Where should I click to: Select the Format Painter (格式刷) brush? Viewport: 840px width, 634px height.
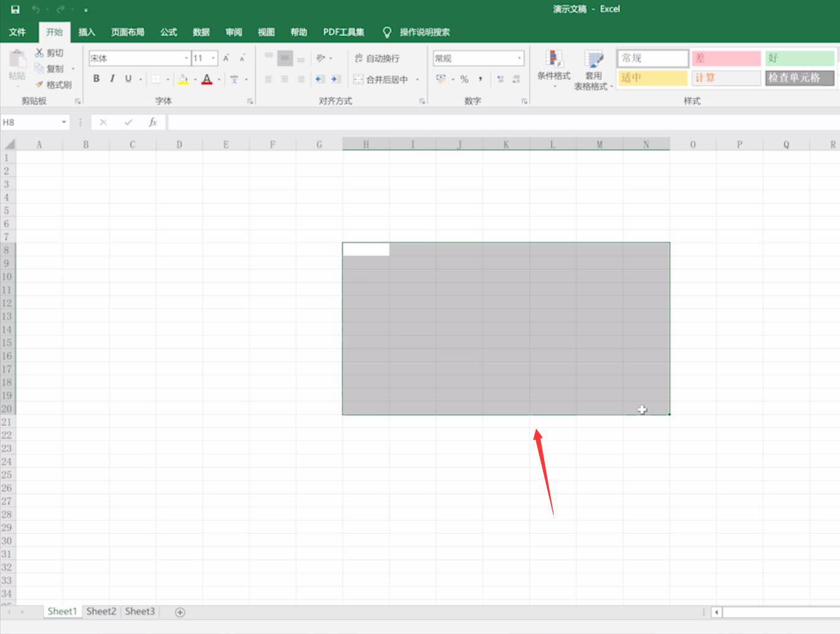point(39,84)
